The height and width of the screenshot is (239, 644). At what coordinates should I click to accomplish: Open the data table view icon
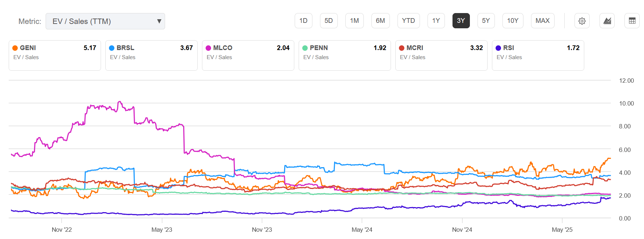[632, 21]
